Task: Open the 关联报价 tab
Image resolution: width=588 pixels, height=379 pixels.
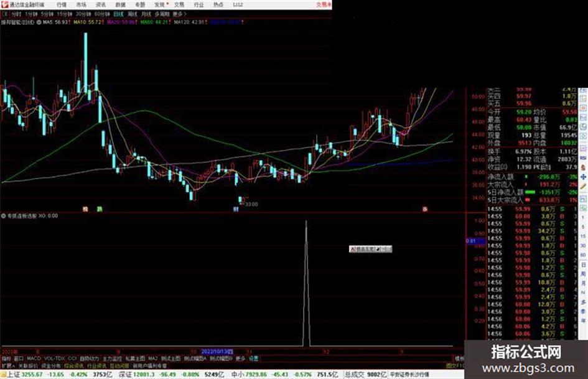Action: (x=28, y=365)
